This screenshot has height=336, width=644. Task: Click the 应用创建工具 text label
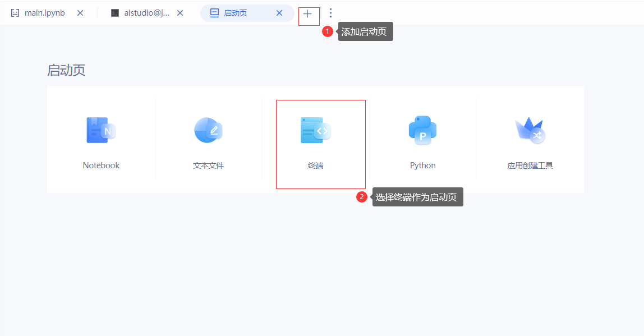pyautogui.click(x=530, y=165)
